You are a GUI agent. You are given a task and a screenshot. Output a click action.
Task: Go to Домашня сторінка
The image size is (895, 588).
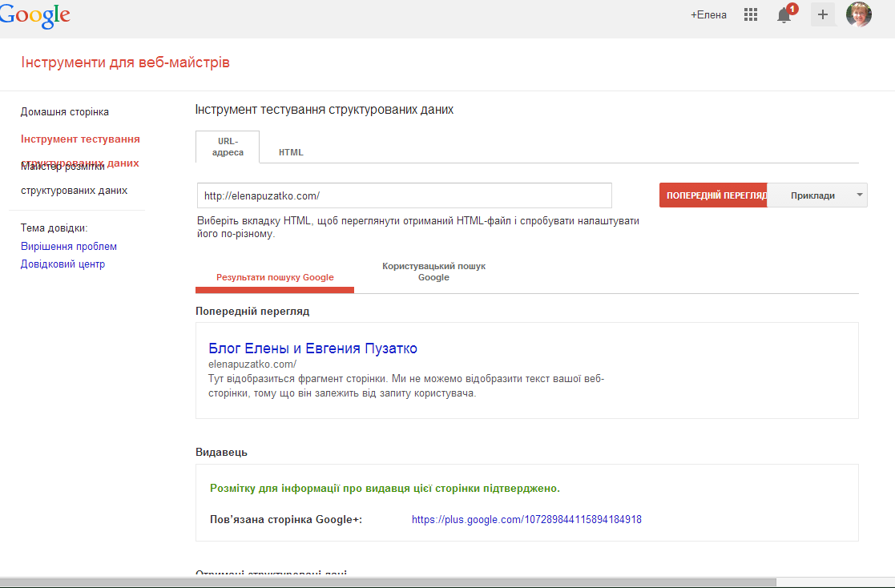tap(64, 112)
